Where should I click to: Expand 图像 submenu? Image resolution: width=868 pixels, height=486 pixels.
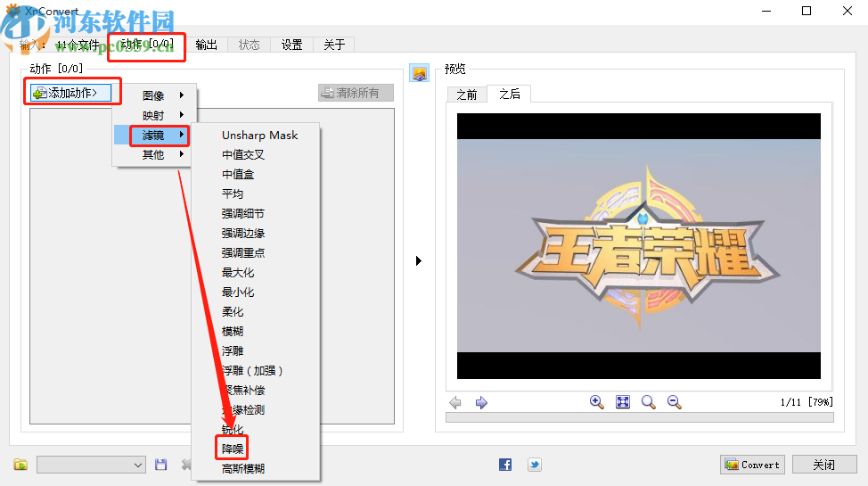(154, 95)
